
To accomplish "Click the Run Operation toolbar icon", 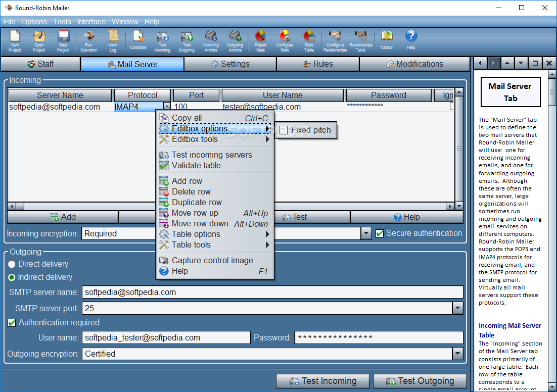I will tap(89, 41).
